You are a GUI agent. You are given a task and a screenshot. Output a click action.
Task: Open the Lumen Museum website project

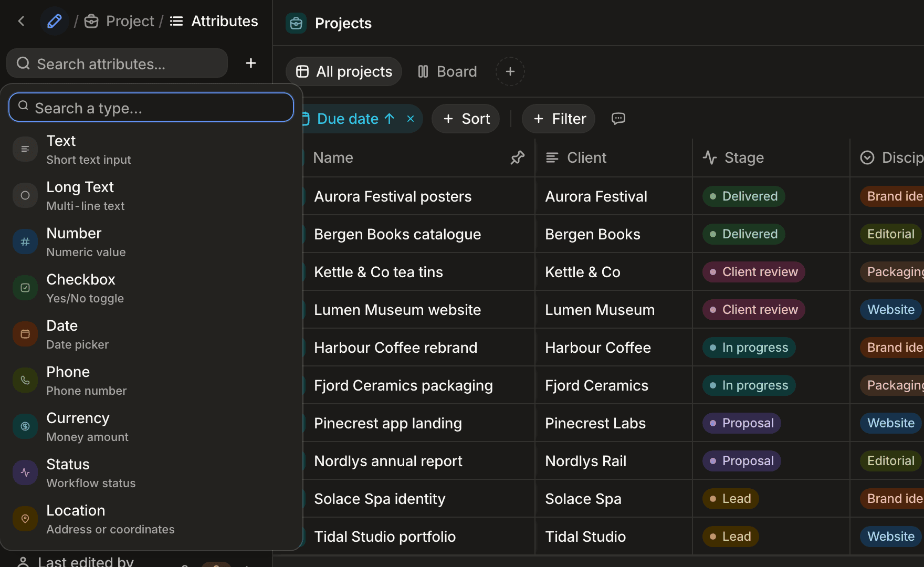tap(397, 310)
